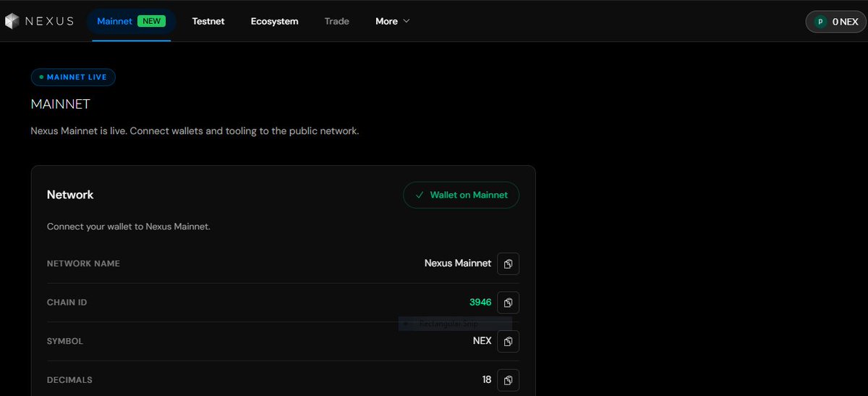Copy the NEX symbol value
This screenshot has width=868, height=396.
point(508,341)
